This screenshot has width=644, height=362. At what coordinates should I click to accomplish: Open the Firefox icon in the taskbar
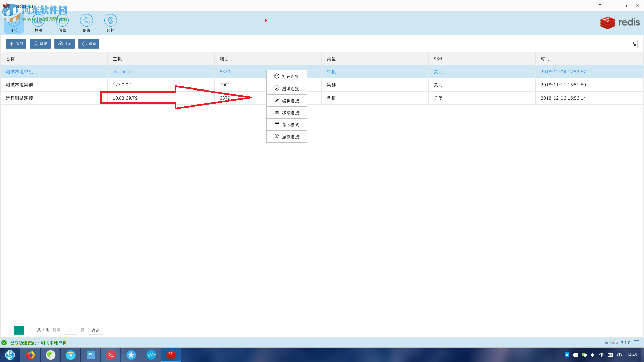31,355
